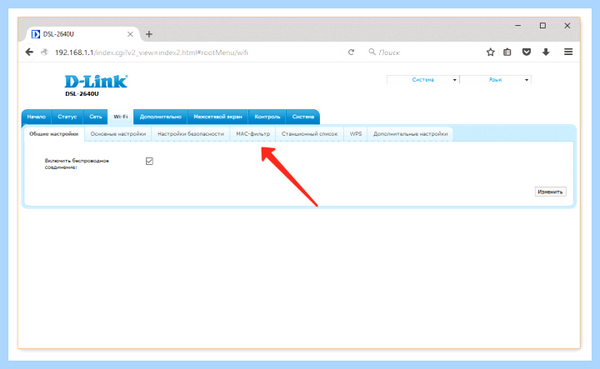600x369 pixels.
Task: Switch to Основные настройки sub-tab
Action: point(118,134)
